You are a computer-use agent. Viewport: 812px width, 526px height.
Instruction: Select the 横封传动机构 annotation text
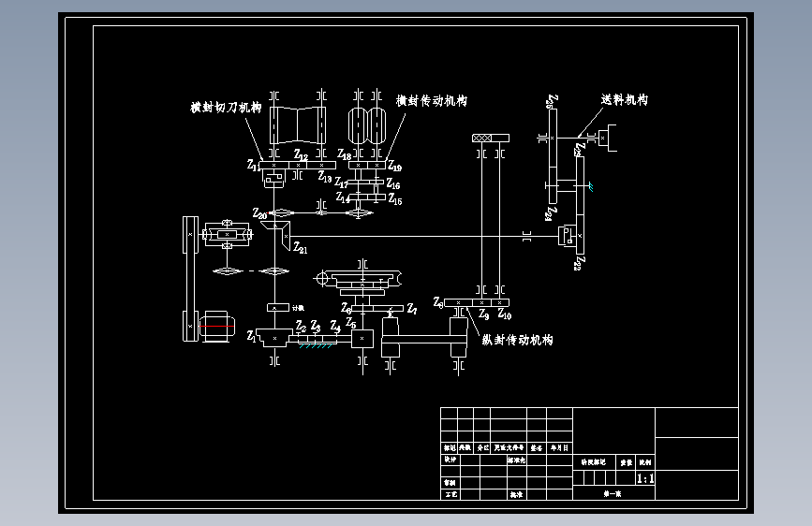pos(432,100)
